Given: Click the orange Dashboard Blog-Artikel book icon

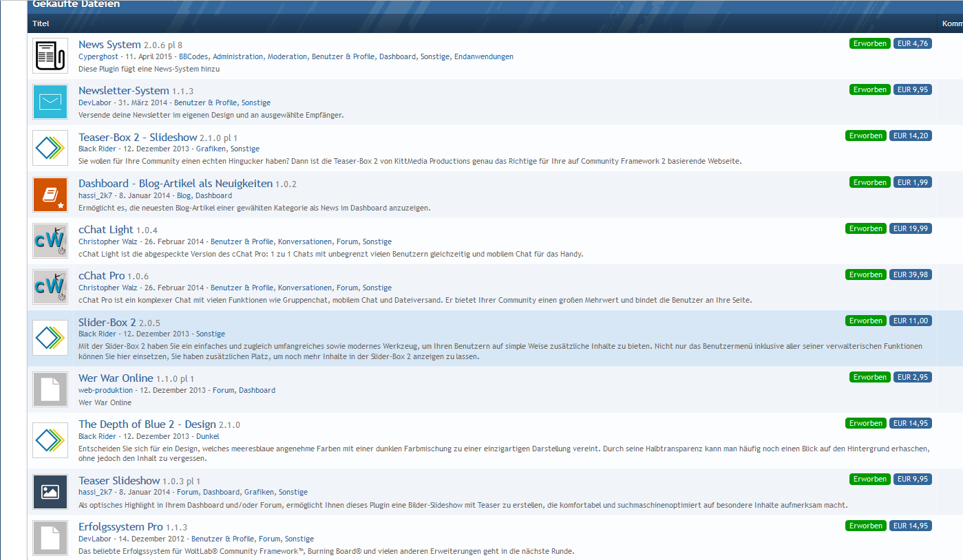Looking at the screenshot, I should (50, 195).
